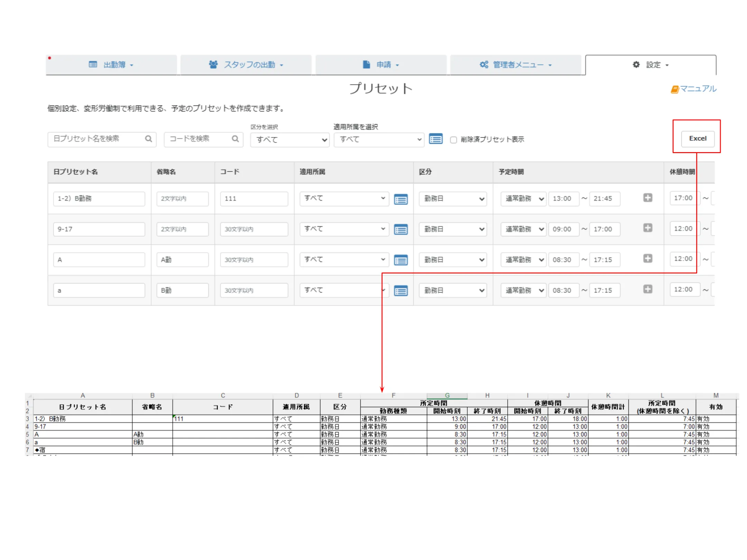Click the magnifier in the コード search box
This screenshot has height=560, width=747.
pyautogui.click(x=235, y=139)
